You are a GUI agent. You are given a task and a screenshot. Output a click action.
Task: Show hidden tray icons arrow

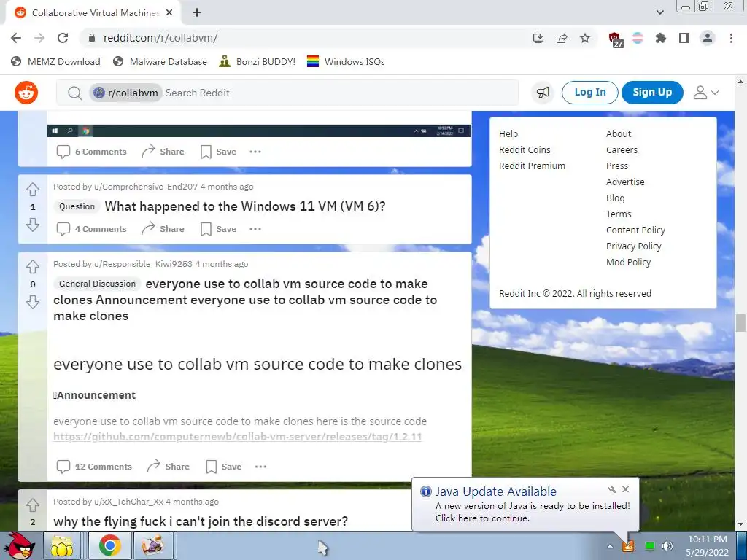[610, 546]
